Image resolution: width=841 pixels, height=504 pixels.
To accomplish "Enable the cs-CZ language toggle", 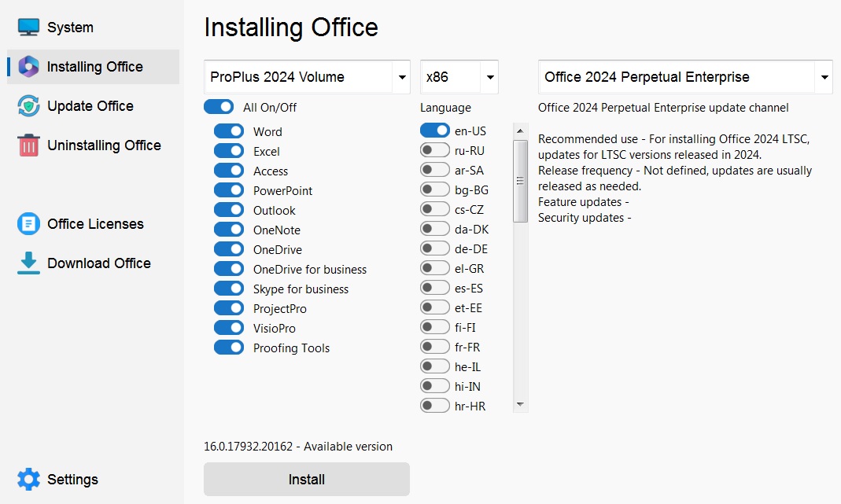I will [x=435, y=209].
